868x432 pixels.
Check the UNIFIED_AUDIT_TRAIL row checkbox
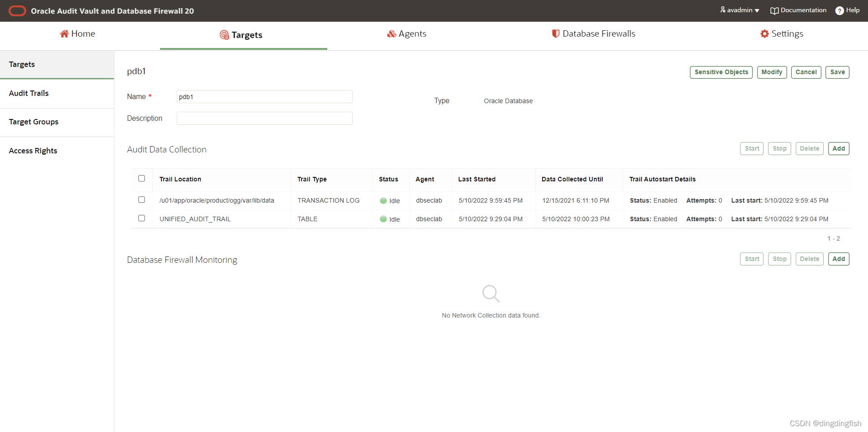coord(142,218)
